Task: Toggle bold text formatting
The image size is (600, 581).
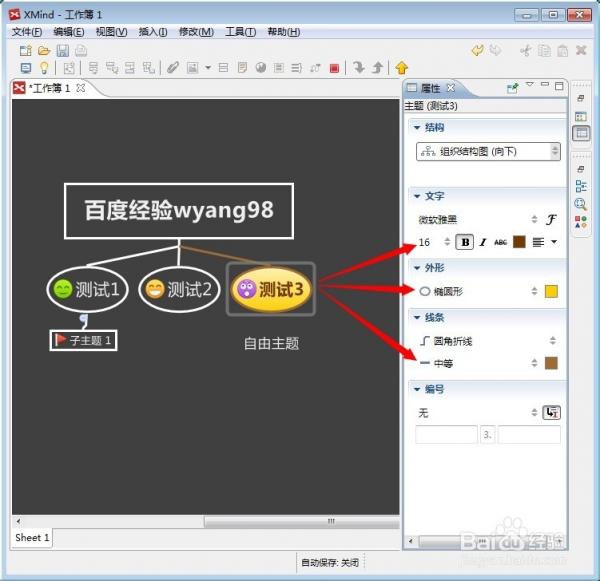Action: pos(465,242)
